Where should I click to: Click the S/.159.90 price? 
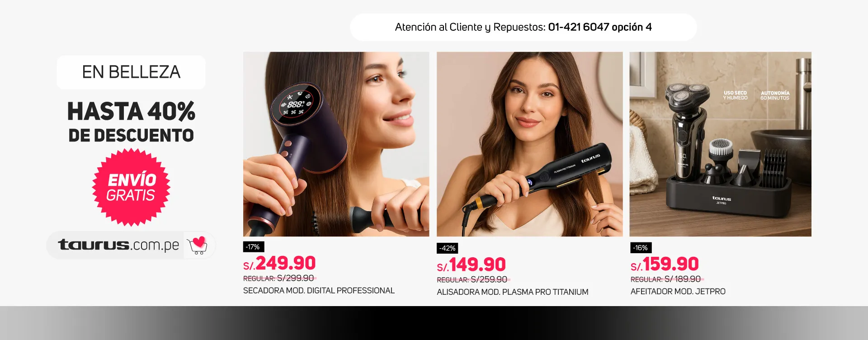pos(665,264)
